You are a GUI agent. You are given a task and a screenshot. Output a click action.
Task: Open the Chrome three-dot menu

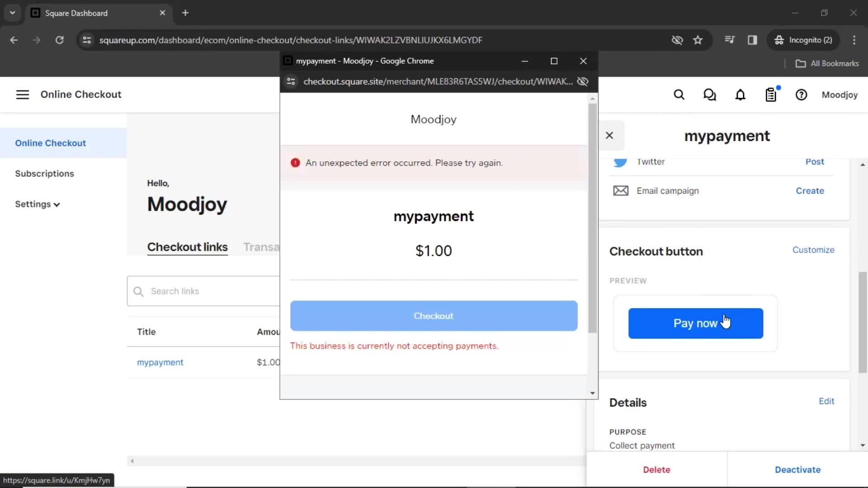coord(854,40)
